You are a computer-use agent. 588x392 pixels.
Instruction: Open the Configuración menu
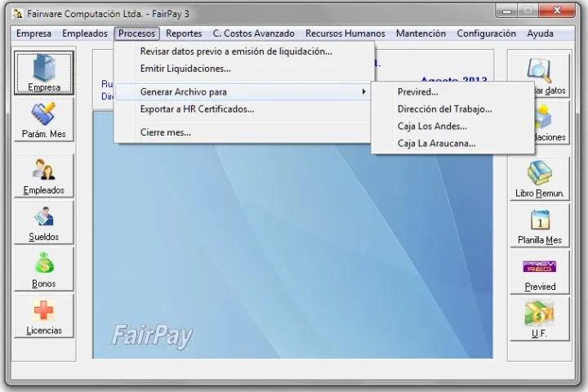486,33
